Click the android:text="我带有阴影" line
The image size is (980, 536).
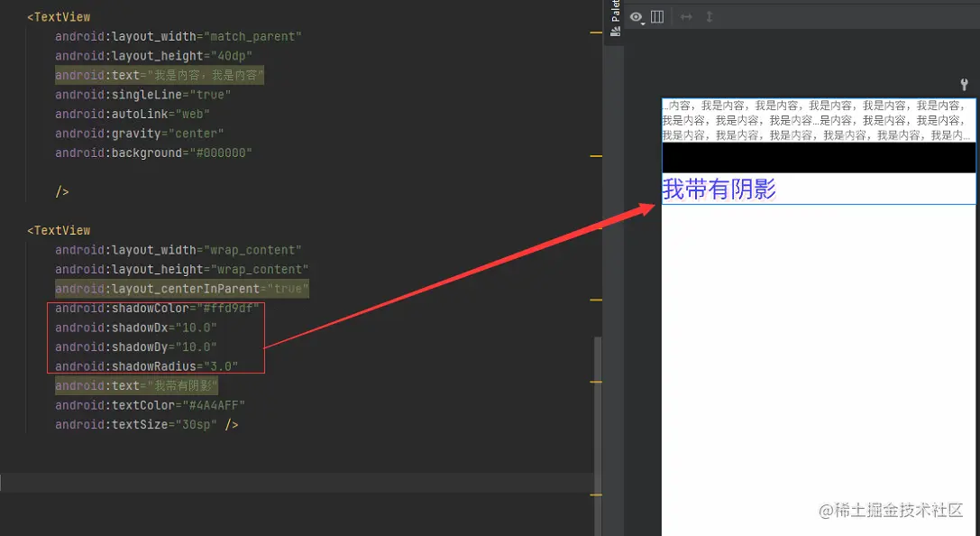[136, 386]
